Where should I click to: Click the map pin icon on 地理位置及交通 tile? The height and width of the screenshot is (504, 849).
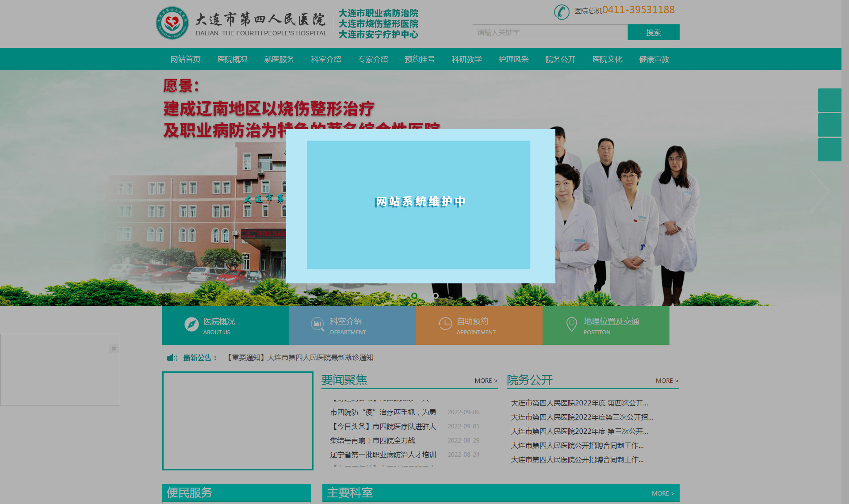coord(571,325)
